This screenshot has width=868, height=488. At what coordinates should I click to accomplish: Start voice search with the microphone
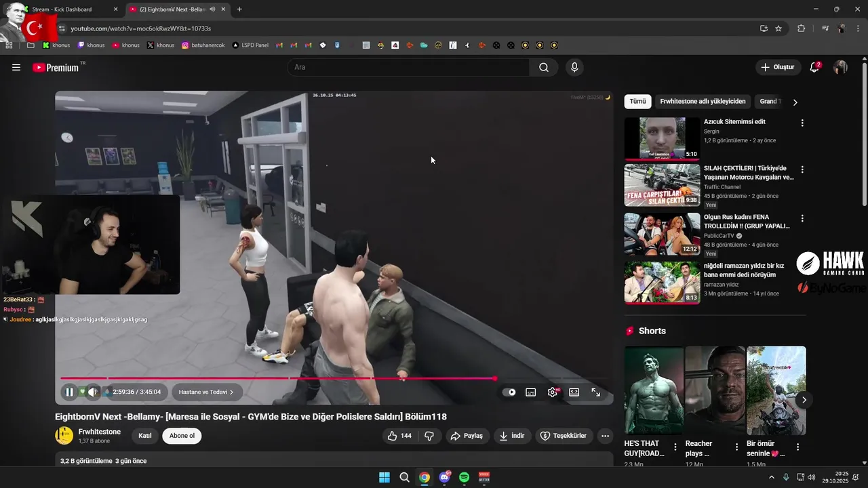click(x=574, y=67)
